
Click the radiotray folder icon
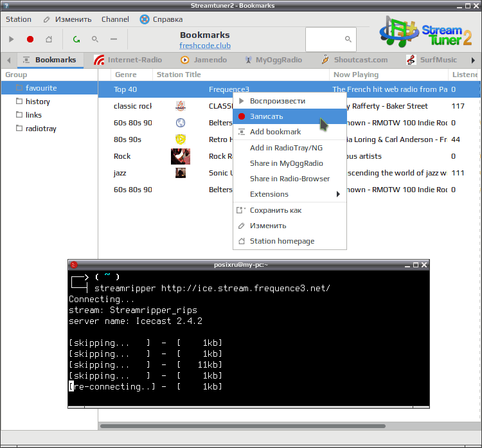tap(19, 128)
